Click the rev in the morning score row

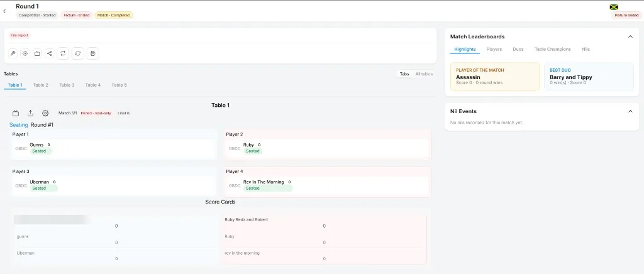click(x=324, y=256)
